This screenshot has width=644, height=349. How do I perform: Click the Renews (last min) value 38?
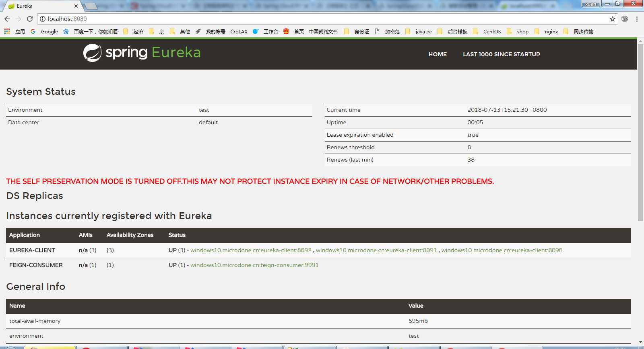point(471,160)
